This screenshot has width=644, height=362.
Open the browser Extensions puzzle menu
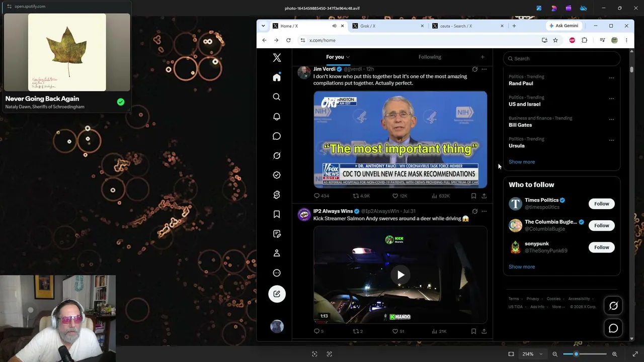coord(584,40)
